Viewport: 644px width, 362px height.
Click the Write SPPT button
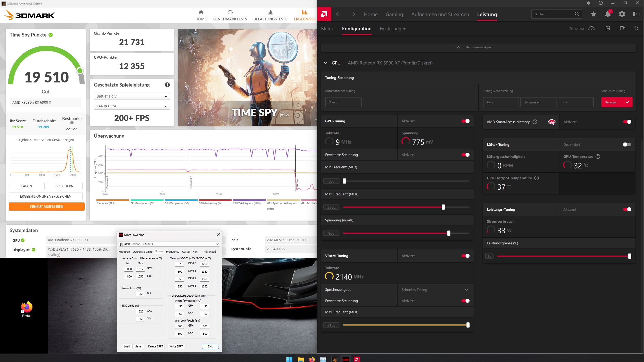pyautogui.click(x=176, y=346)
